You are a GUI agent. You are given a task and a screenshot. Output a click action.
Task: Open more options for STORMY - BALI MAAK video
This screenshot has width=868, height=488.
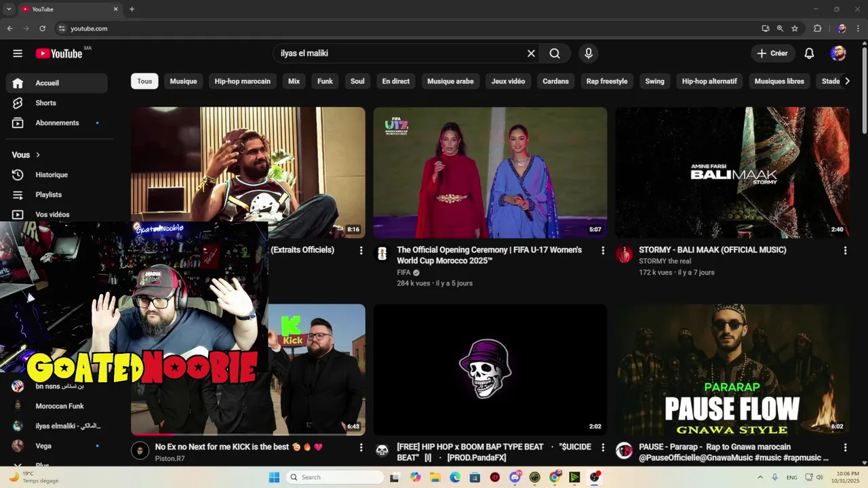point(845,251)
